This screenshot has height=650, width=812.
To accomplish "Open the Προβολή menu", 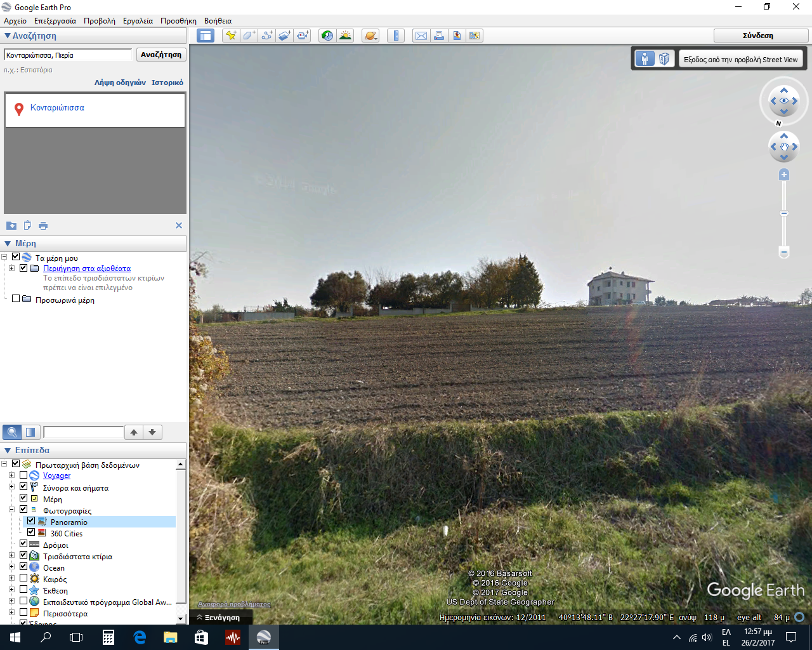I will click(x=100, y=21).
